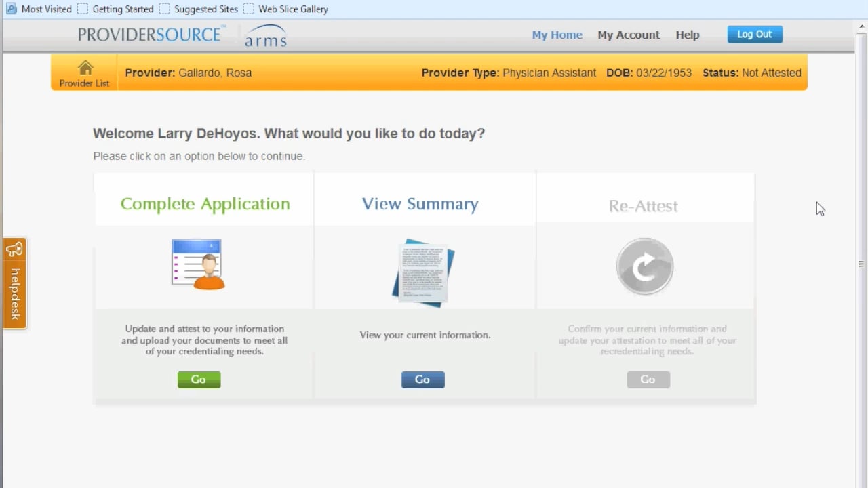Click 'Please click on an option below' text

tap(199, 156)
